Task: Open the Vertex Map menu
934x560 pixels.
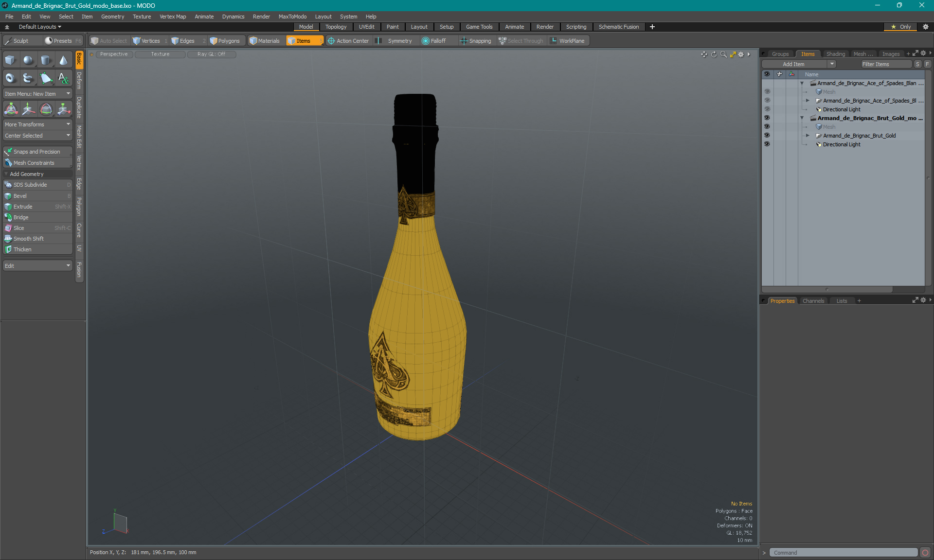Action: 173,17
